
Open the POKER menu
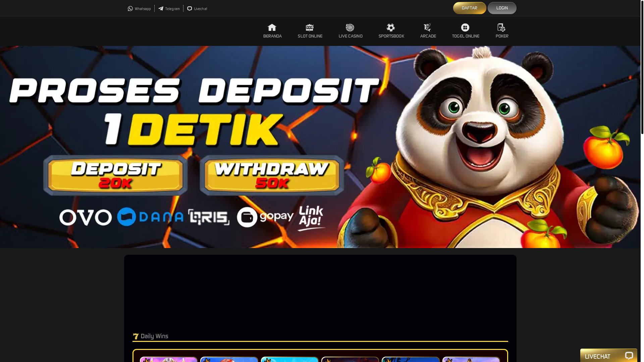(502, 36)
